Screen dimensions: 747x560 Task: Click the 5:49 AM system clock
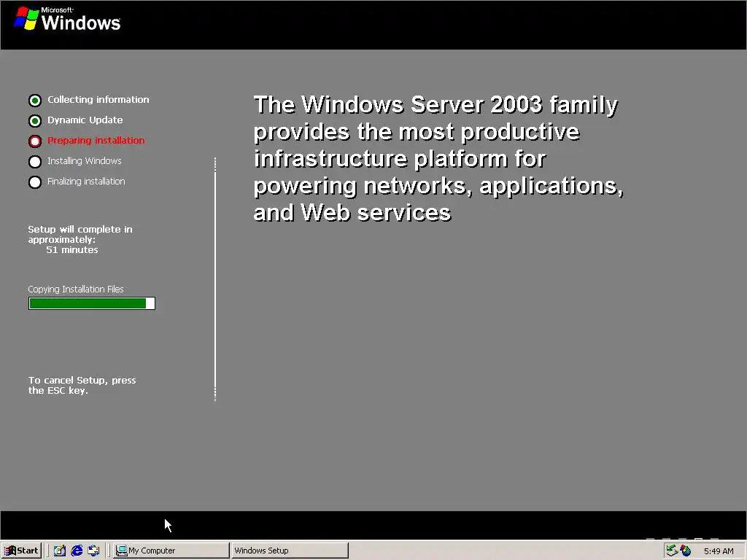pos(719,551)
